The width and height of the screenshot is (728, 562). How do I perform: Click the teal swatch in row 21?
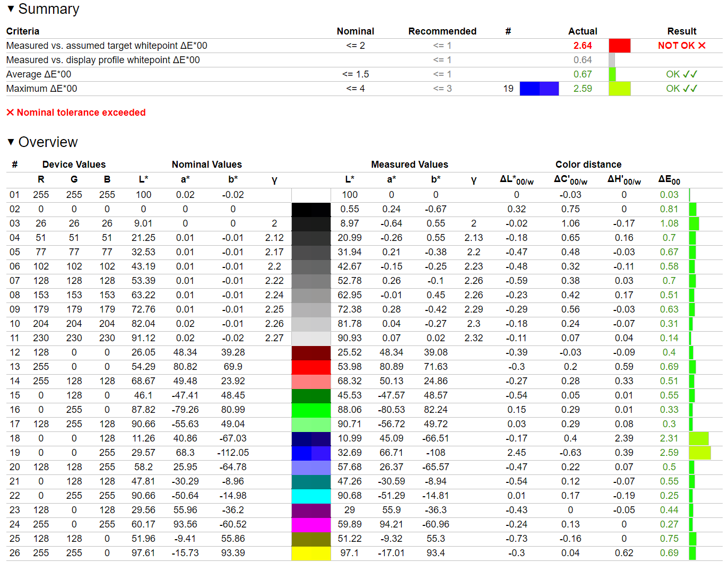pyautogui.click(x=311, y=481)
